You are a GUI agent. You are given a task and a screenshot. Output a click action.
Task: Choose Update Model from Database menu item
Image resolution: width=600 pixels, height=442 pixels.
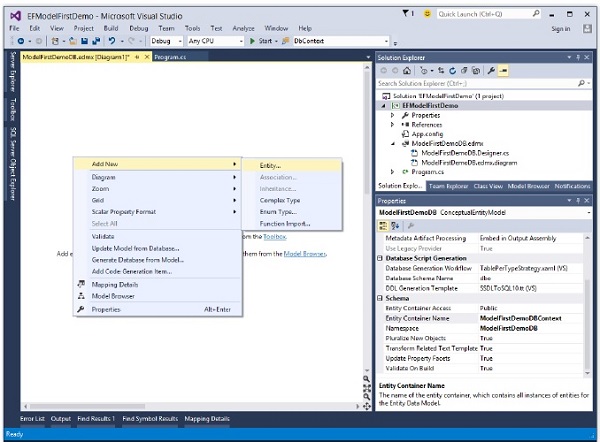click(x=136, y=248)
